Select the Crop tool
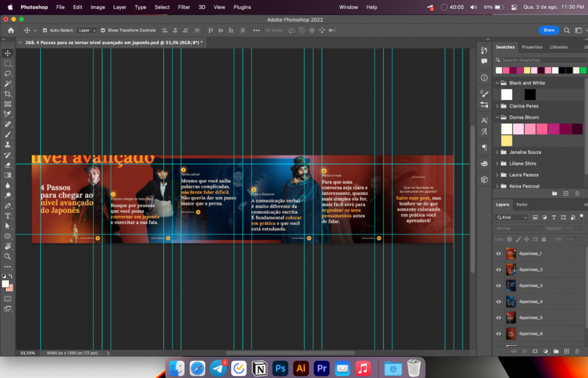Screen dimensions: 588x378 click(x=8, y=94)
